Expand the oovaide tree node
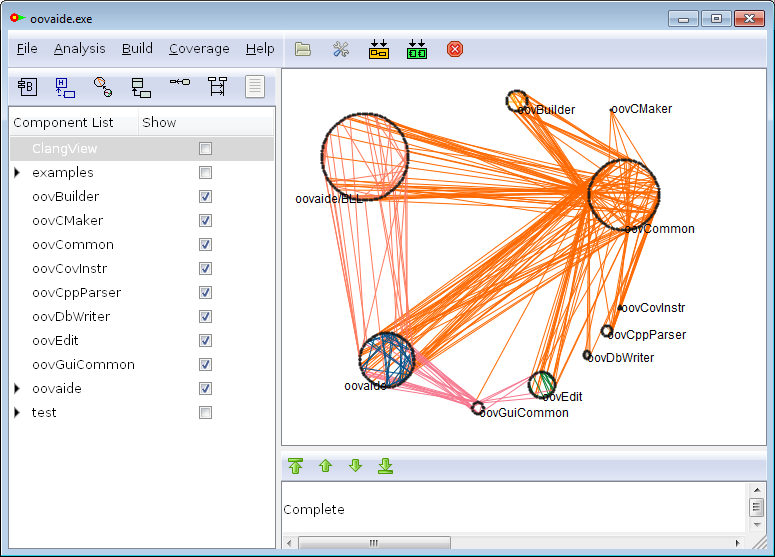 17,388
